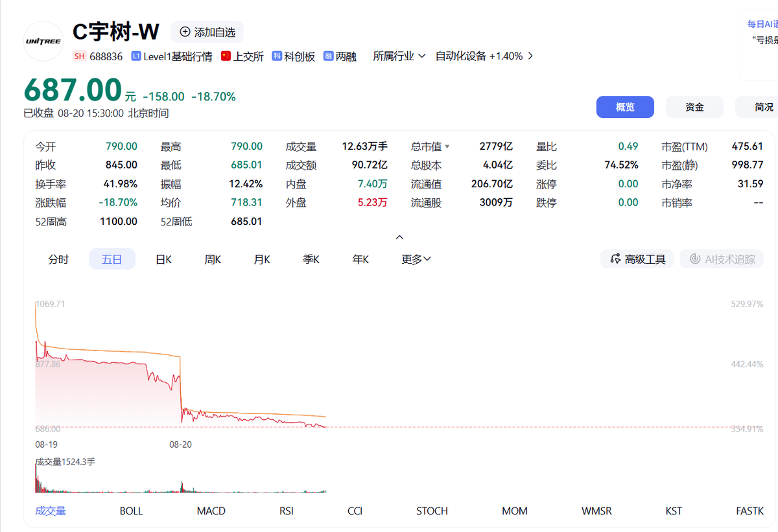
Task: Select the 五日 chart period
Action: pos(112,259)
